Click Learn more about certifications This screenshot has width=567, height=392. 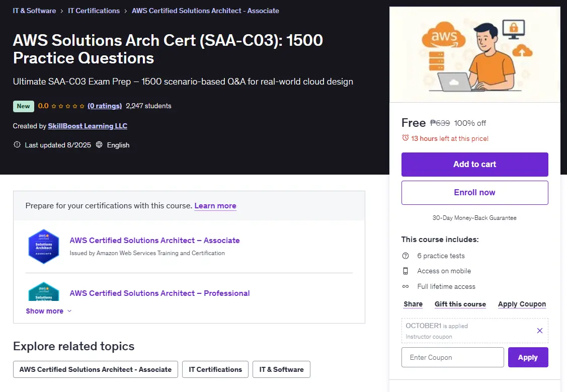215,206
